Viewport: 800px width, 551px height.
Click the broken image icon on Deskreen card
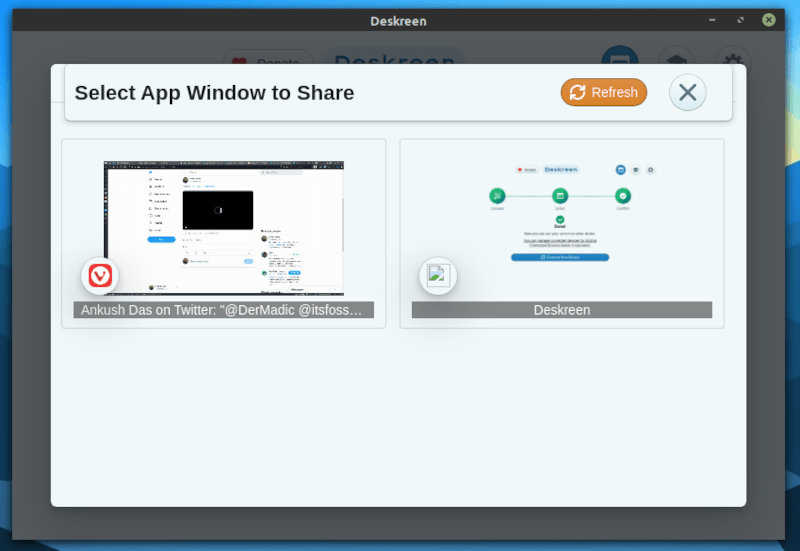pos(437,276)
